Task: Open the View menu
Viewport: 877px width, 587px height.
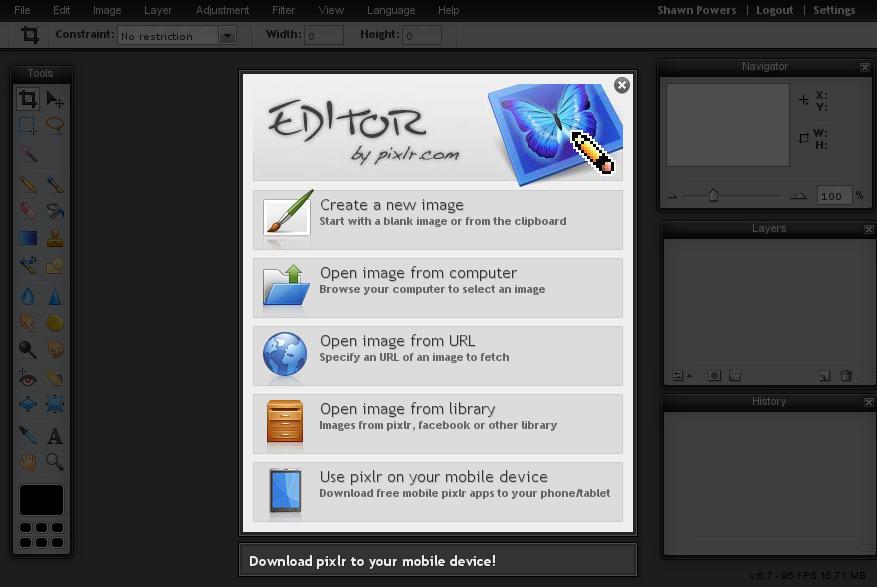Action: pyautogui.click(x=331, y=10)
